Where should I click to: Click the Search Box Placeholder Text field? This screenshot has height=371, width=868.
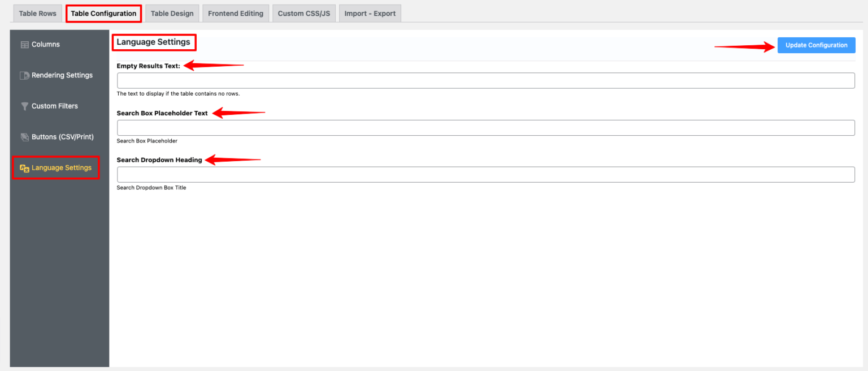(x=485, y=127)
